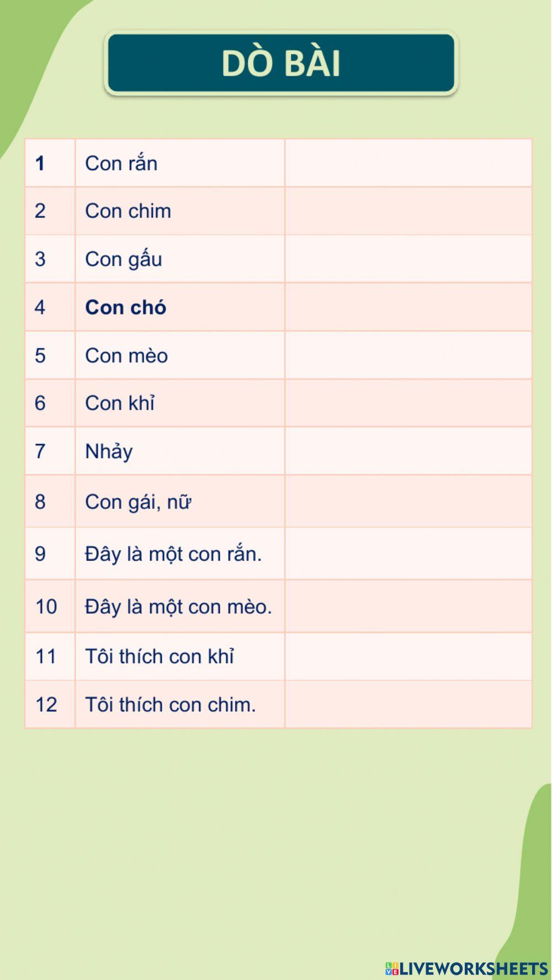The image size is (552, 980).
Task: Select the answer box beside Con gấu
Action: tap(408, 259)
